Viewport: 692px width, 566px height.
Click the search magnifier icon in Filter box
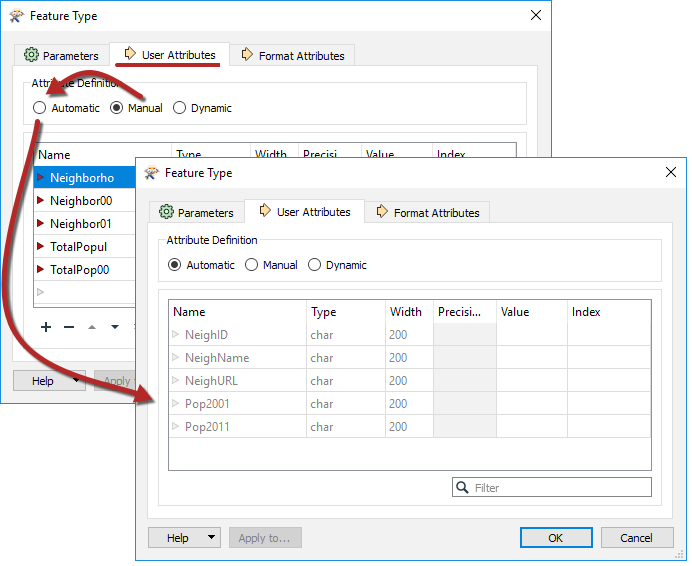coord(463,488)
